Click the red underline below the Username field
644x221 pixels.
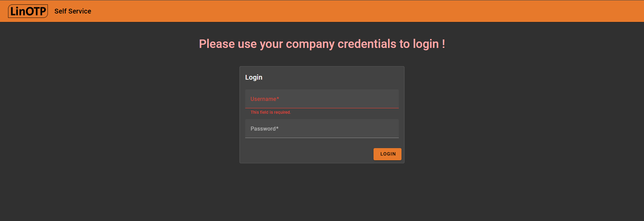pyautogui.click(x=322, y=108)
